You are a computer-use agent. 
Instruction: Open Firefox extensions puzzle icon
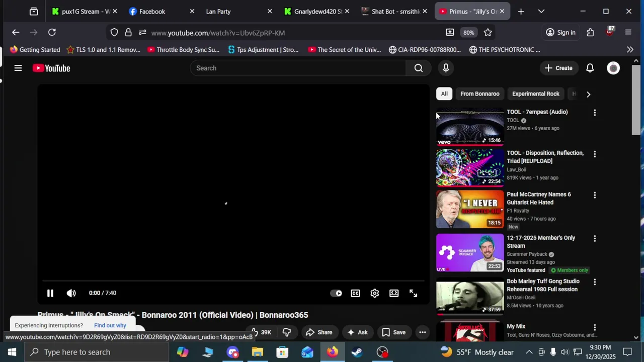click(590, 33)
